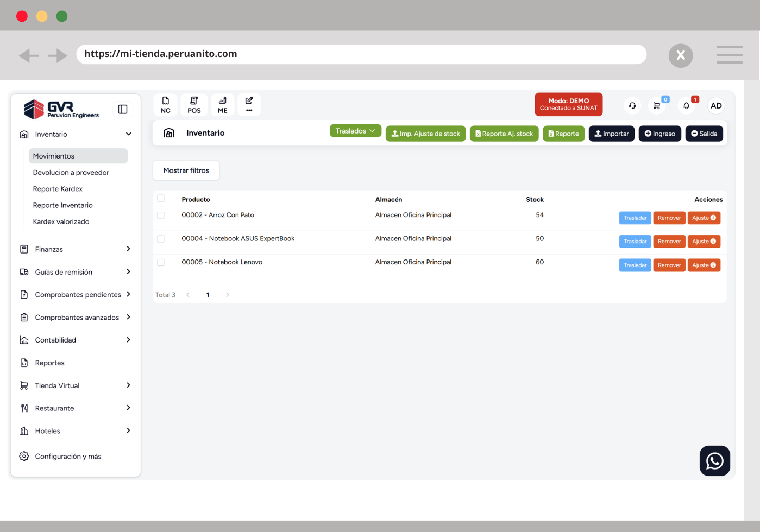Expand the Guías de remisión chevron
Viewport: 760px width, 532px height.
click(129, 271)
